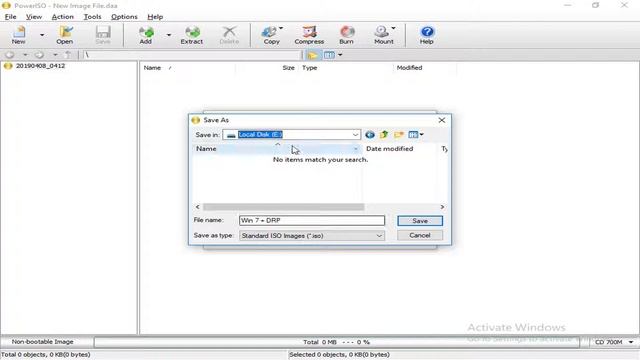This screenshot has width=640, height=360.
Task: Click the dialog scroll right arrow
Action: pyautogui.click(x=442, y=207)
